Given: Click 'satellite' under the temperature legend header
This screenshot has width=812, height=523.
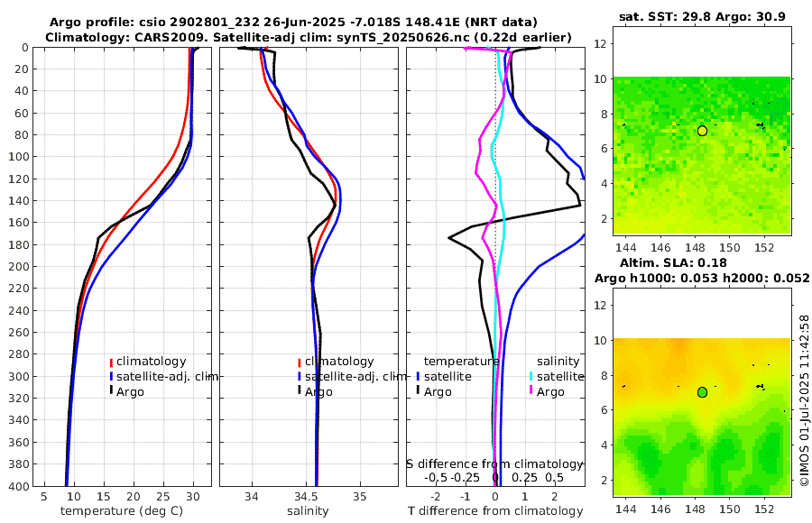Looking at the screenshot, I should pyautogui.click(x=448, y=376).
